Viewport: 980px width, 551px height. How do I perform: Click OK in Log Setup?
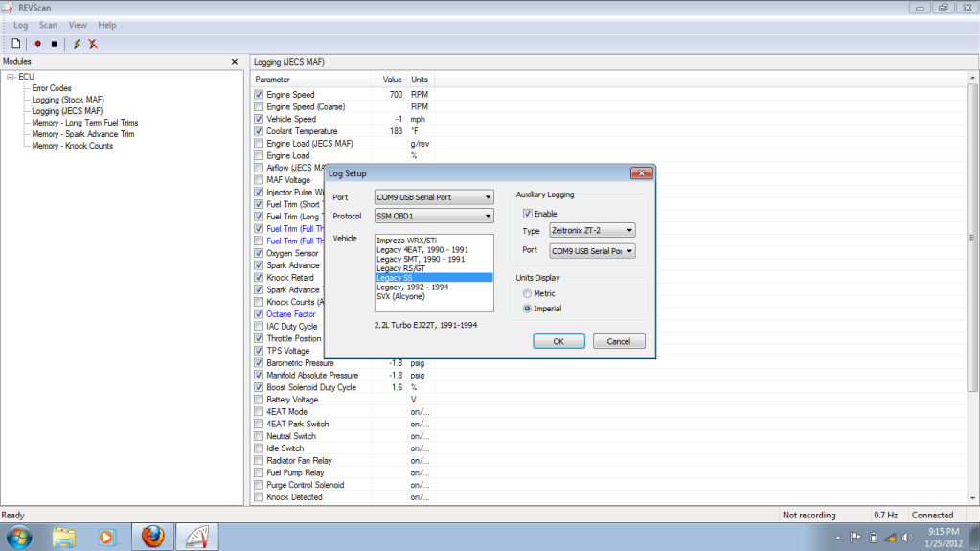(558, 341)
